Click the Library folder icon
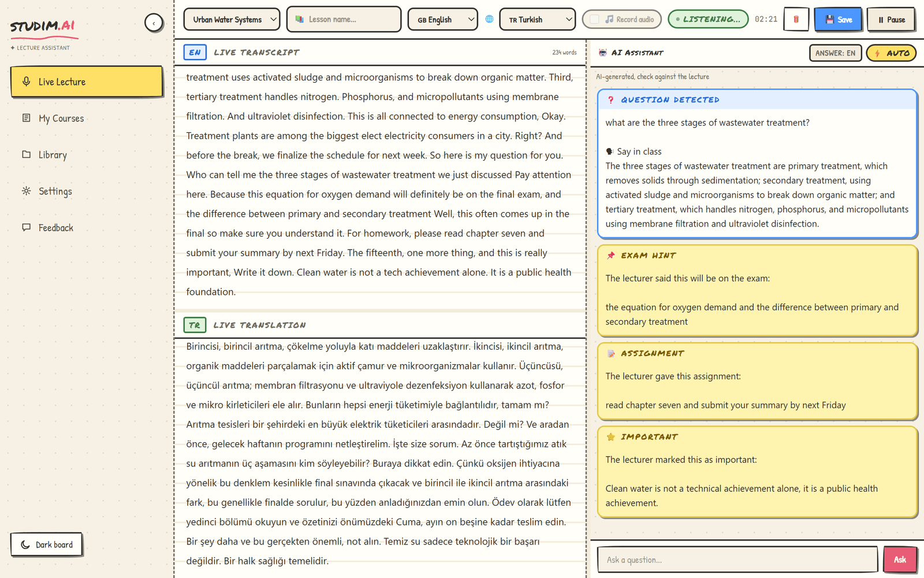924x578 pixels. coord(26,154)
